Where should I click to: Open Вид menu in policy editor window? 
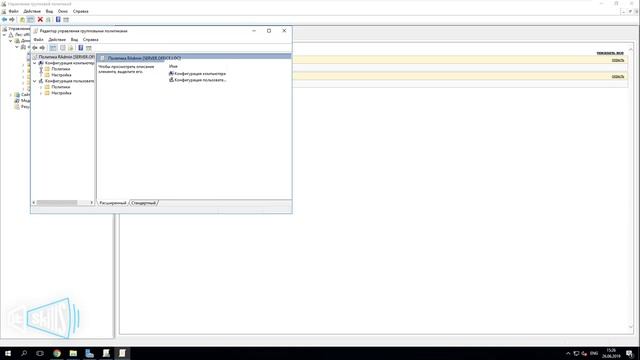pos(74,40)
